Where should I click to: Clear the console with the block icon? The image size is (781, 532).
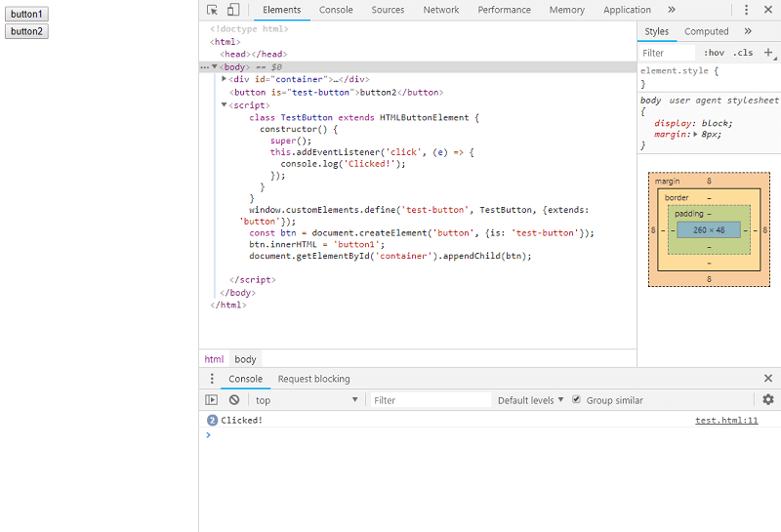click(234, 400)
